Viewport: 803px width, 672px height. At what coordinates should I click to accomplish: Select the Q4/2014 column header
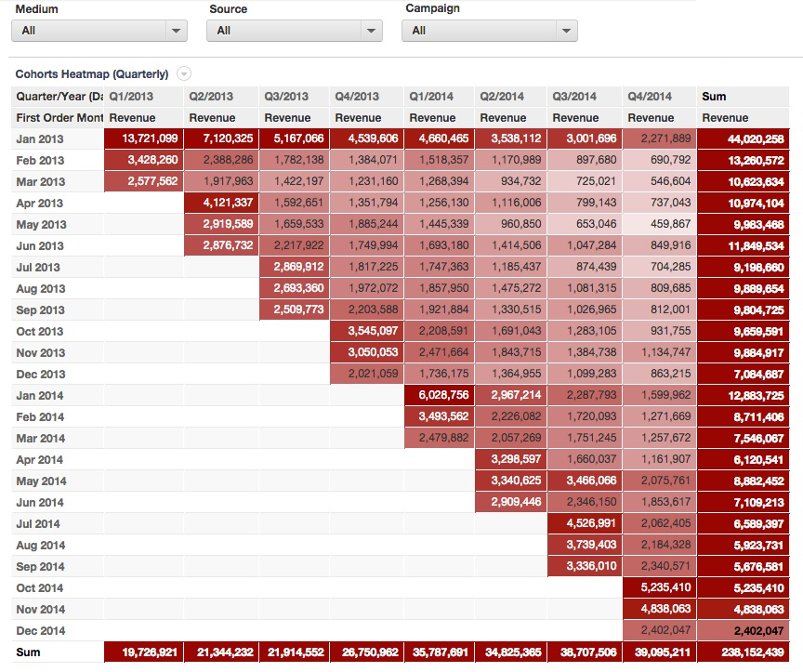click(659, 97)
